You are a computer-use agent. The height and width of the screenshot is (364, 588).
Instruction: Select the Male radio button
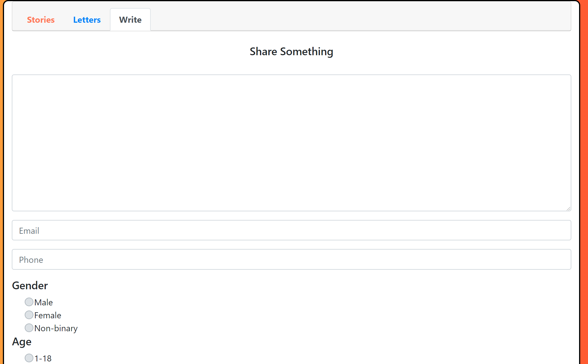29,302
